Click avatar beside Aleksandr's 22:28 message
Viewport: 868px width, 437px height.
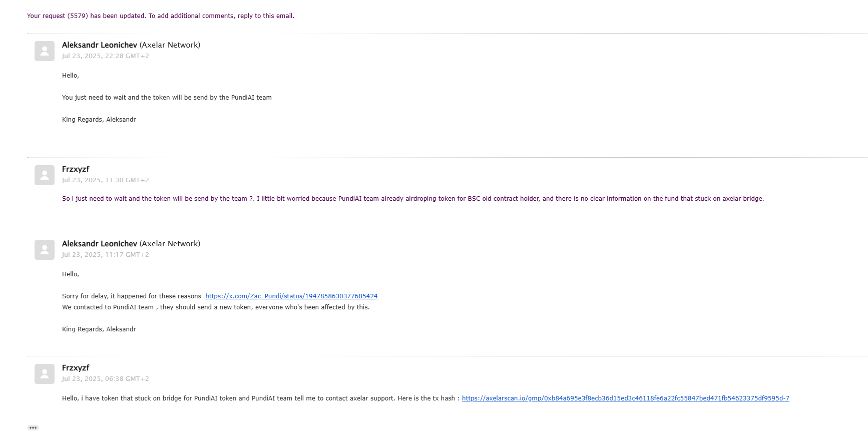44,51
